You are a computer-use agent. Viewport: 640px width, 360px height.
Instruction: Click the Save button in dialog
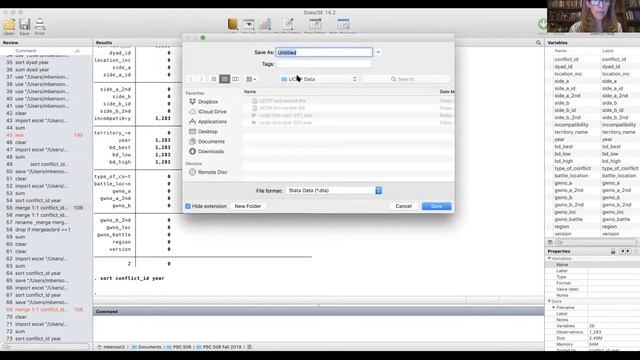point(436,206)
